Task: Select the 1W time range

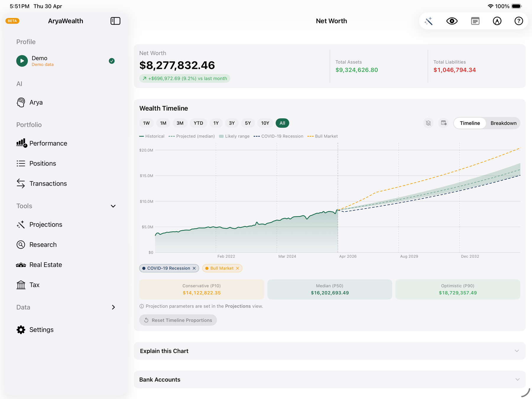Action: (x=146, y=123)
